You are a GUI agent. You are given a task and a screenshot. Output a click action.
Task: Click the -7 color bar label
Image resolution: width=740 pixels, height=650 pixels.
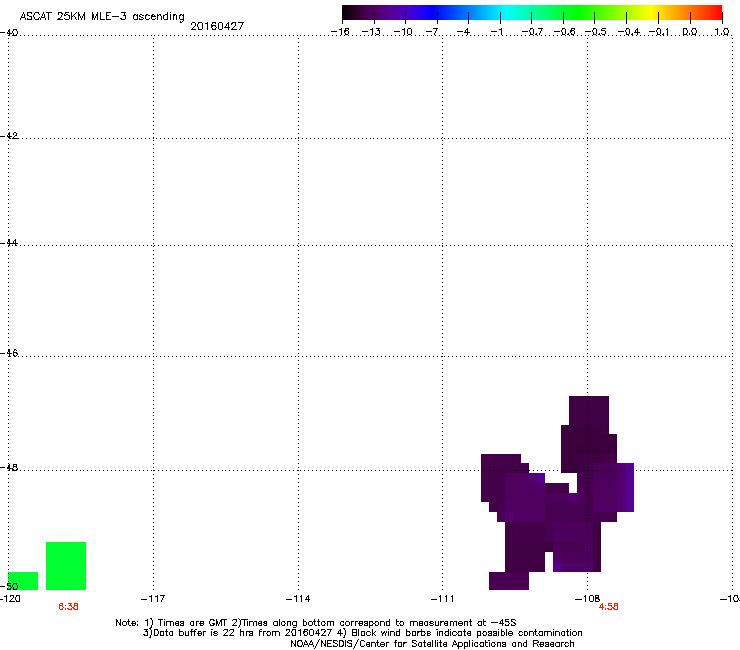point(432,32)
